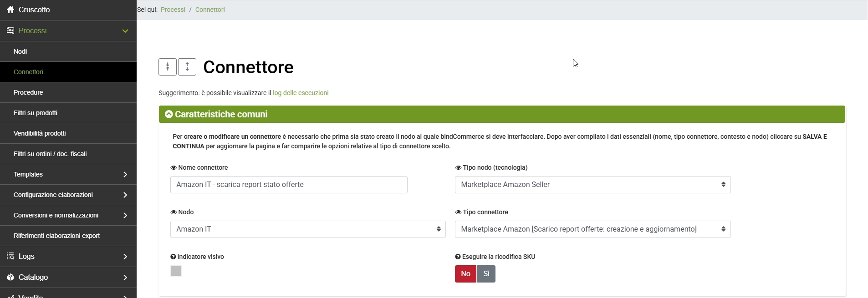
Task: Open the Tipo connettore dropdown
Action: (592, 229)
